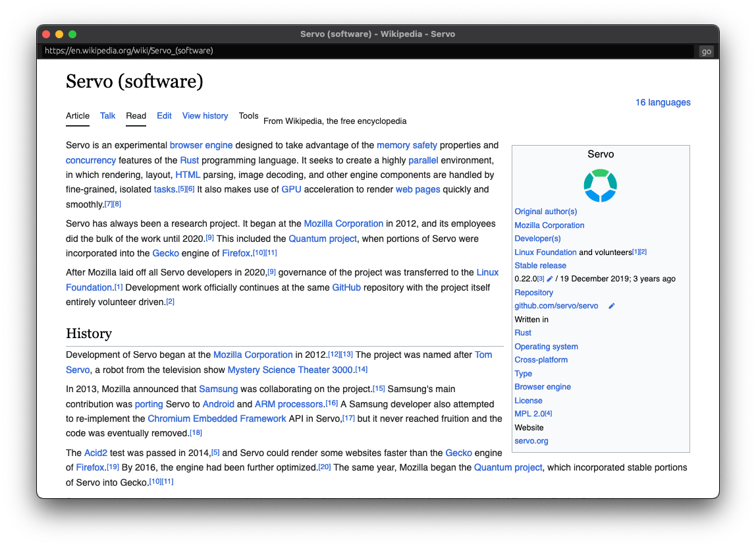
Task: Focus the URL address field
Action: tap(367, 51)
